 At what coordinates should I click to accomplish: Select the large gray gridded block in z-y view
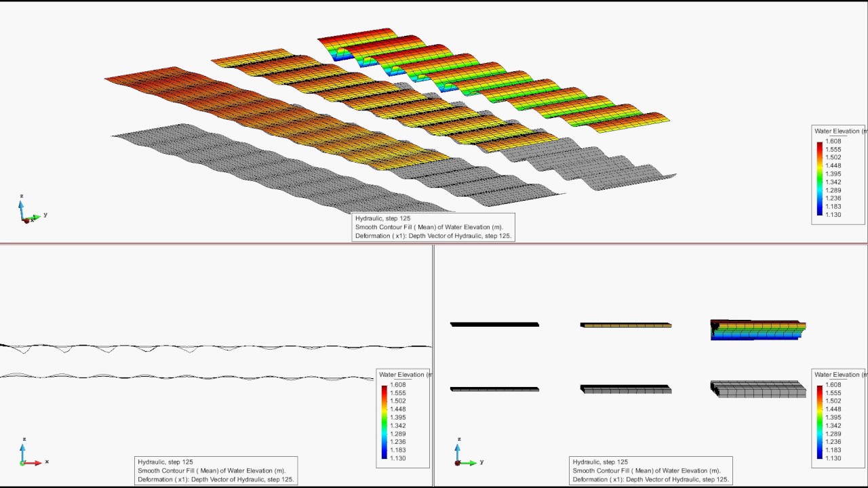[x=758, y=389]
